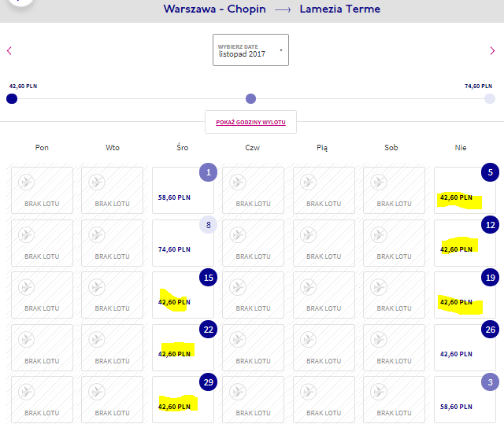This screenshot has width=504, height=424.
Task: Select the December 3 flight for 58,60 PLN
Action: pyautogui.click(x=465, y=400)
